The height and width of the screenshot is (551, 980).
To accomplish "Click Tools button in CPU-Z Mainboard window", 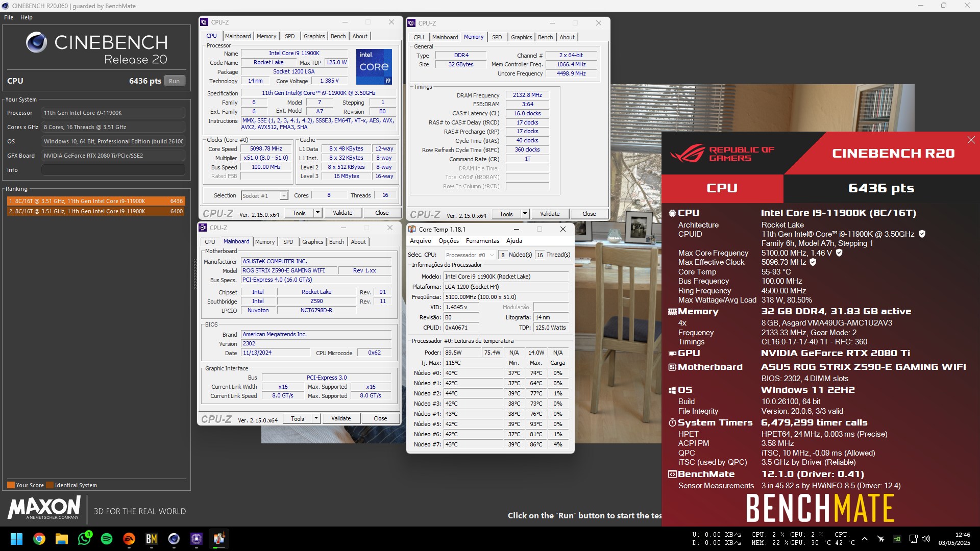I will (298, 418).
